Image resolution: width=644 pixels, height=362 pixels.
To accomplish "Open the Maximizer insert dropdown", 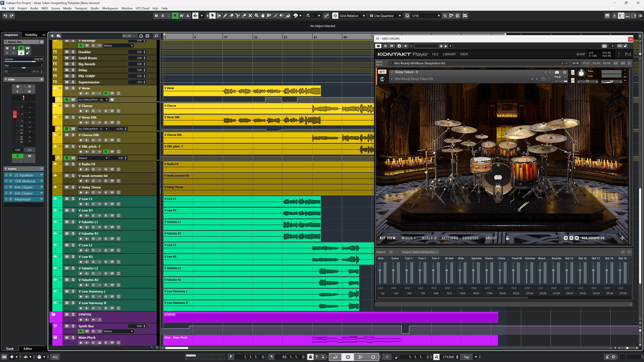I will 41,199.
